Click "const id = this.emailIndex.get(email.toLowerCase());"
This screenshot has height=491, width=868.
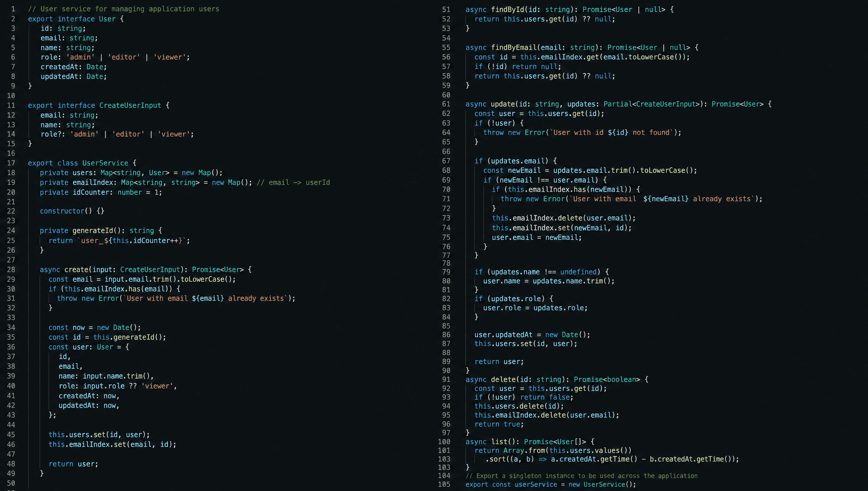point(582,57)
